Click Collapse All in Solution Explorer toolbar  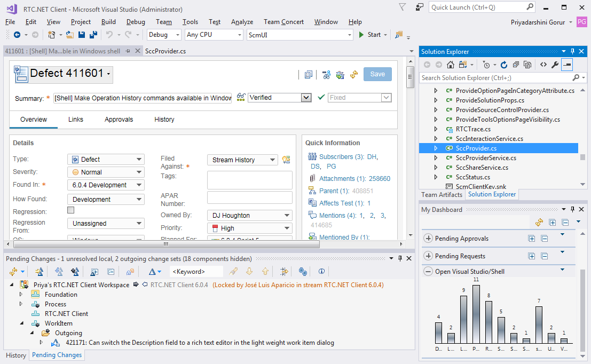[516, 65]
